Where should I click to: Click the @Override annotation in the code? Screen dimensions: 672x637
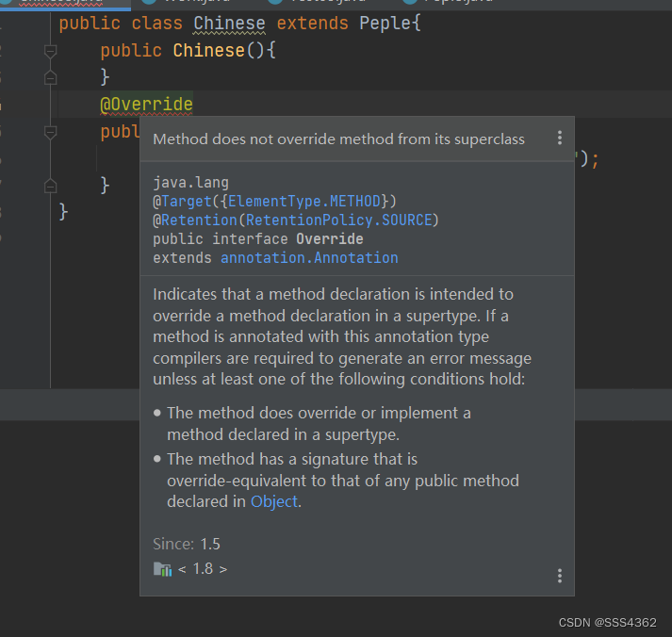point(147,105)
